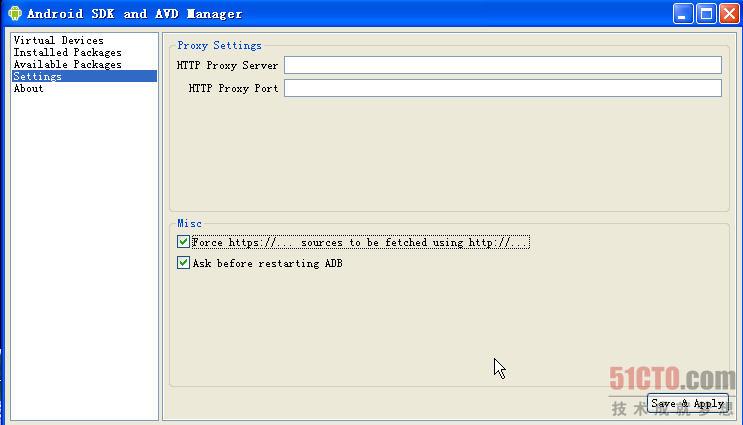Click the Save & Apply button
The height and width of the screenshot is (425, 743).
[x=688, y=403]
